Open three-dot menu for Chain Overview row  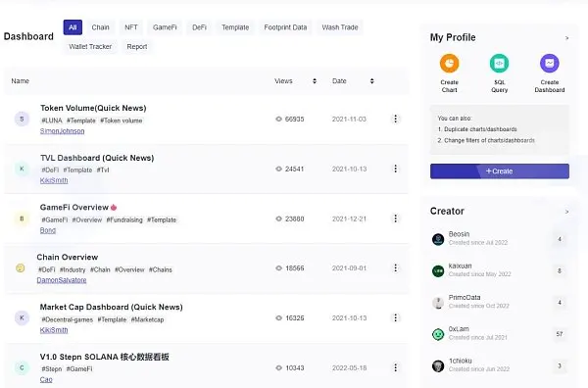[x=395, y=268]
